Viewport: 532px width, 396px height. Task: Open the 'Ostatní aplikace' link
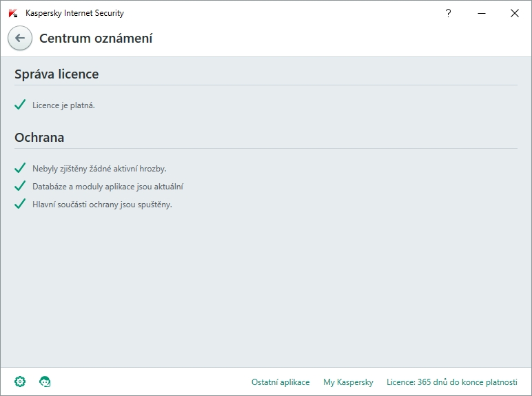tap(280, 382)
